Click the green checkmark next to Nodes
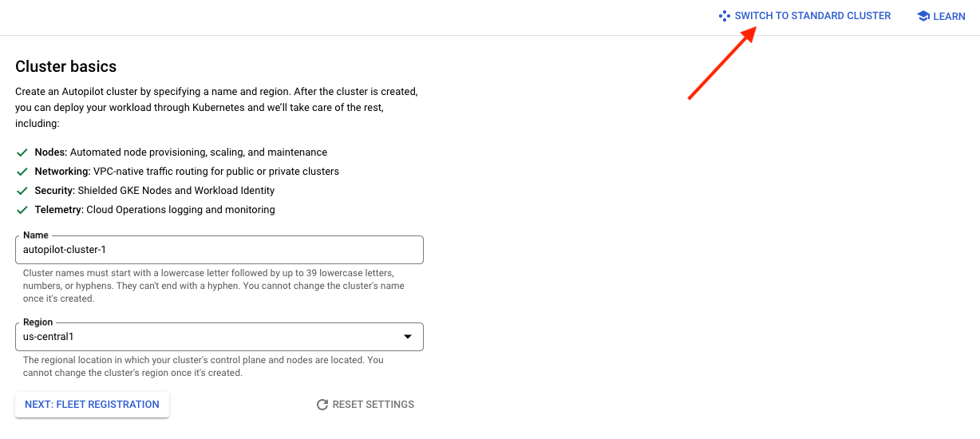Image resolution: width=980 pixels, height=439 pixels. coord(22,152)
